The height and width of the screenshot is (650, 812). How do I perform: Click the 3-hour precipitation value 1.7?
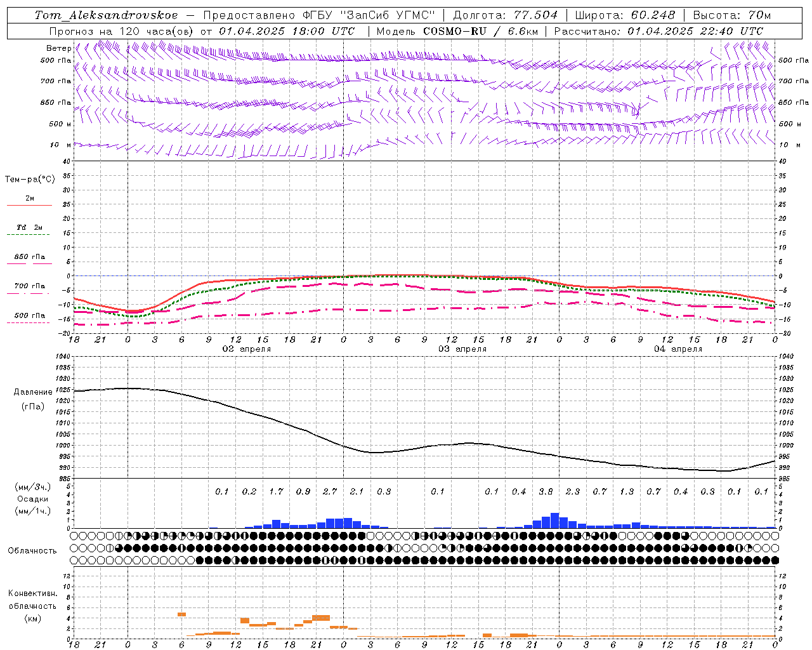(x=276, y=491)
